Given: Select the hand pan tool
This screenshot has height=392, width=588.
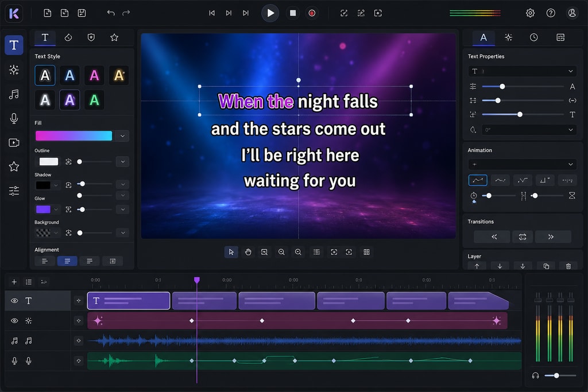Looking at the screenshot, I should [248, 252].
